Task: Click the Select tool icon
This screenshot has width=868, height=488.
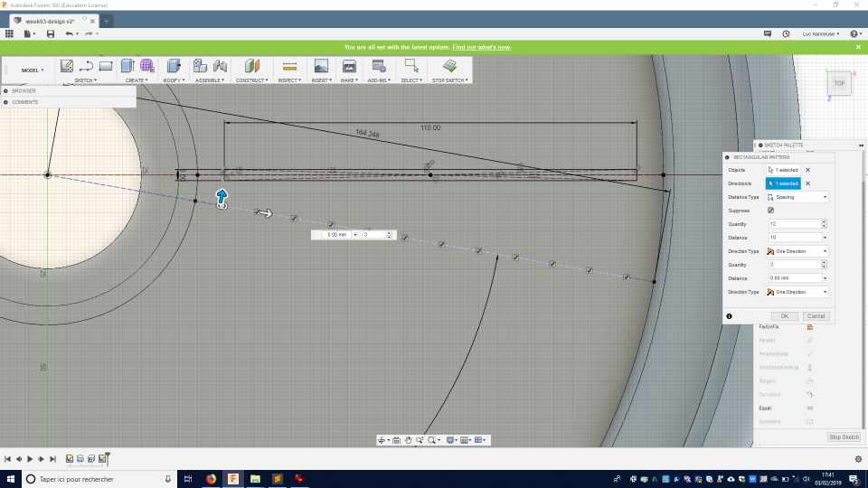Action: tap(411, 66)
